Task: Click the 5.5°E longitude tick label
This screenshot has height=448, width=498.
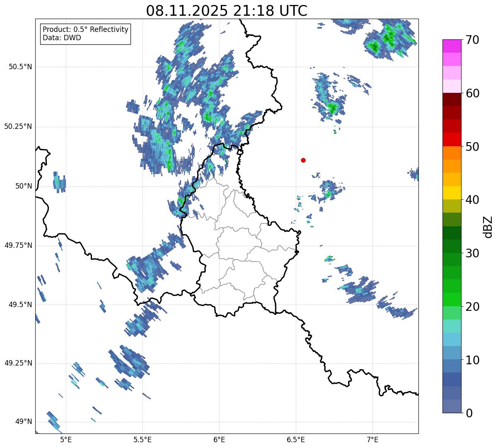Action: pyautogui.click(x=143, y=439)
